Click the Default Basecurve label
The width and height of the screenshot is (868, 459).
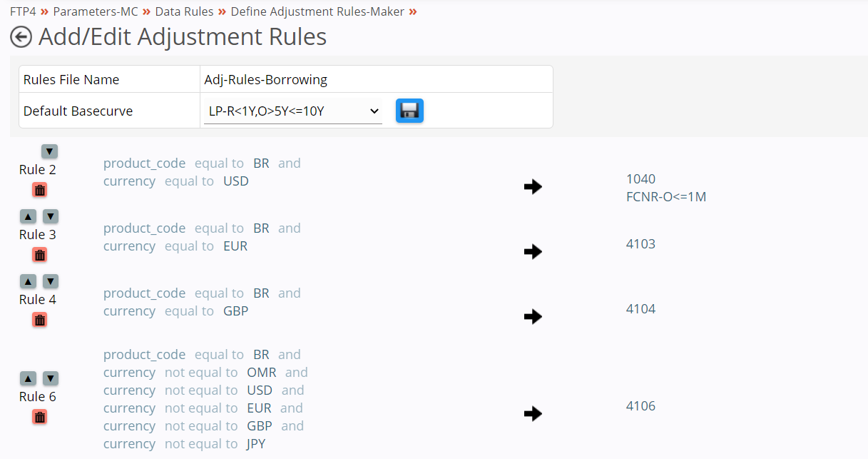pyautogui.click(x=78, y=111)
